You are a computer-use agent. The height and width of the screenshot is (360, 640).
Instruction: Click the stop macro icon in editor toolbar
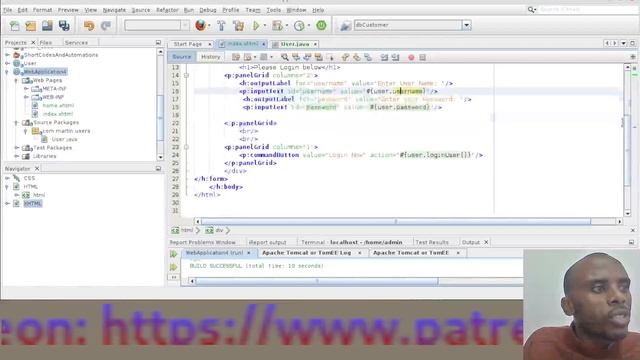[422, 58]
